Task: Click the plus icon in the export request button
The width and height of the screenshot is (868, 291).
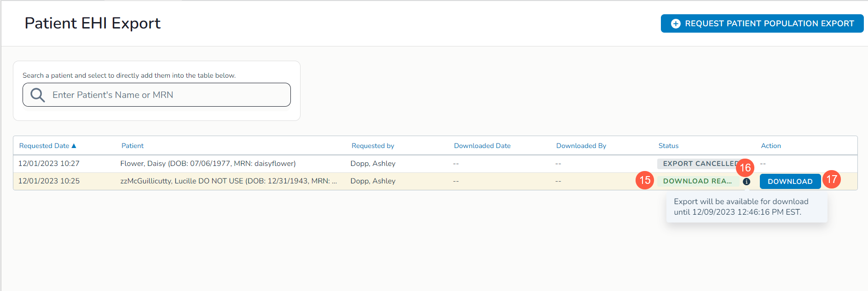Action: [x=675, y=24]
